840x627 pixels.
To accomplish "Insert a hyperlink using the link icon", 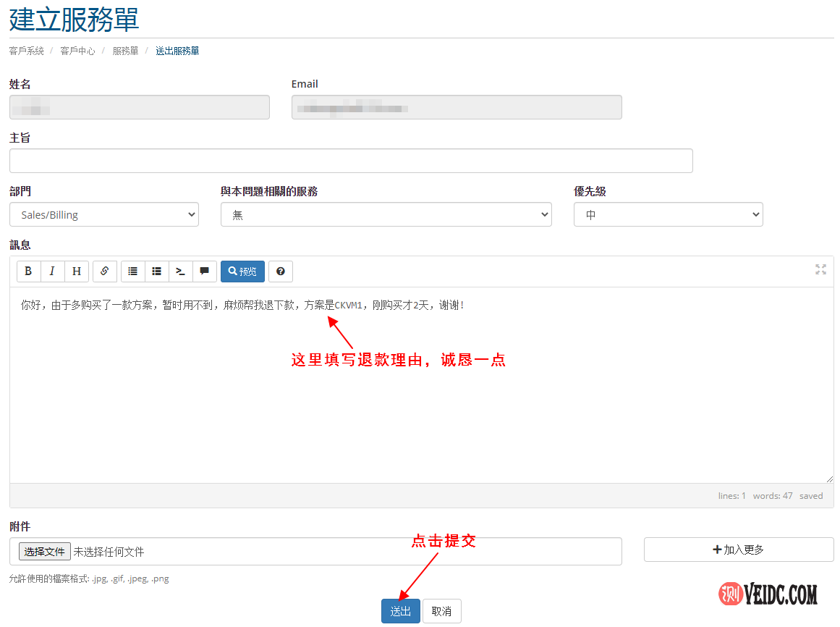I will click(x=105, y=272).
